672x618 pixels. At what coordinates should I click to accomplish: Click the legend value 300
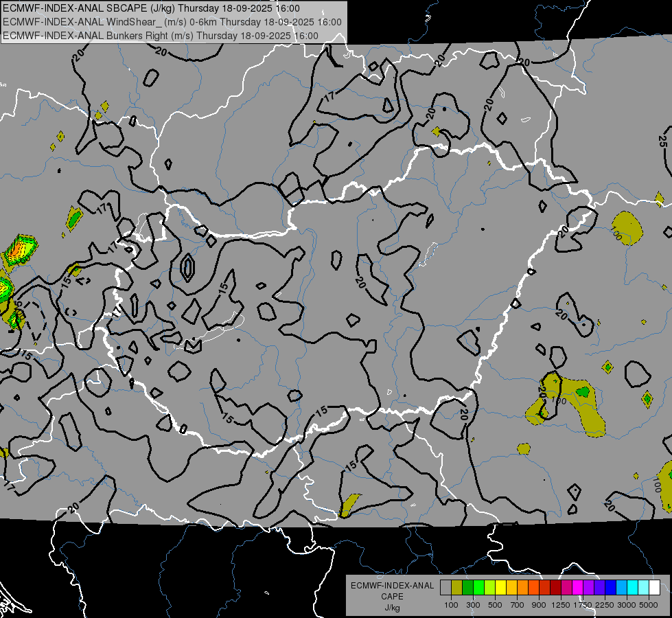point(473,605)
